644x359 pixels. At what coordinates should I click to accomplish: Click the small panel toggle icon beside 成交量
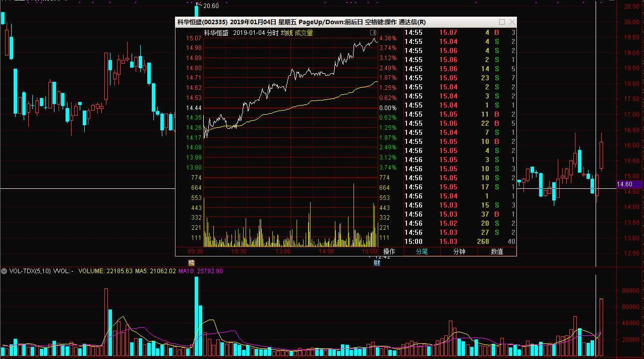coord(373,33)
